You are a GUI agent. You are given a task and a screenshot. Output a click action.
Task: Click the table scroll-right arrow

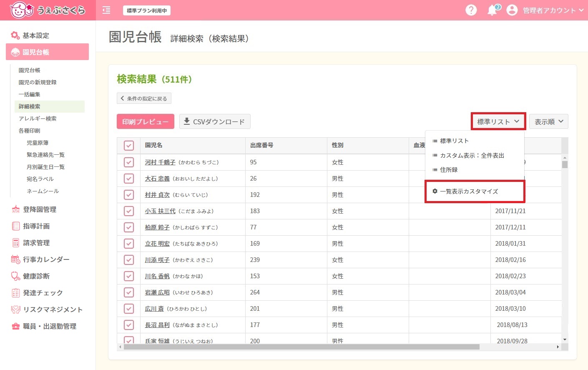tap(558, 347)
